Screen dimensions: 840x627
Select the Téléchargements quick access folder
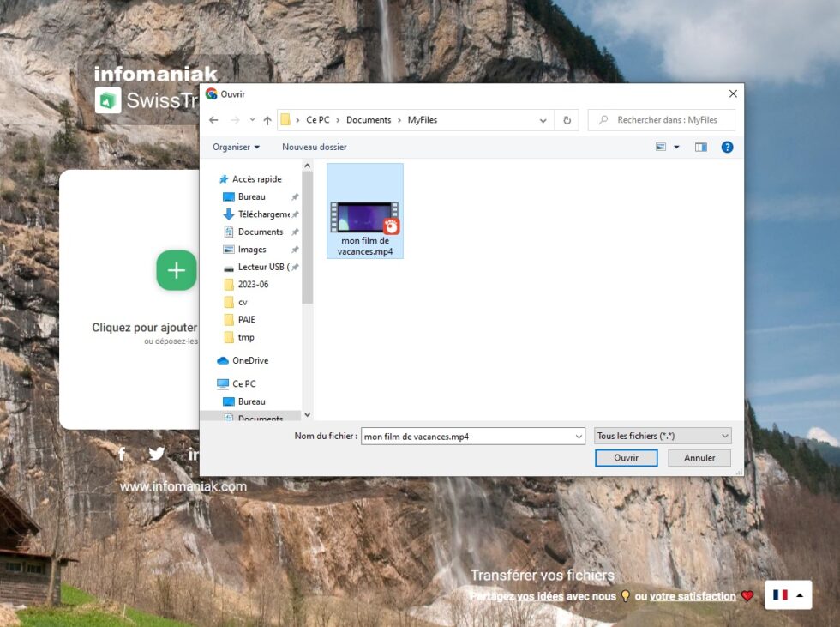[x=263, y=214]
